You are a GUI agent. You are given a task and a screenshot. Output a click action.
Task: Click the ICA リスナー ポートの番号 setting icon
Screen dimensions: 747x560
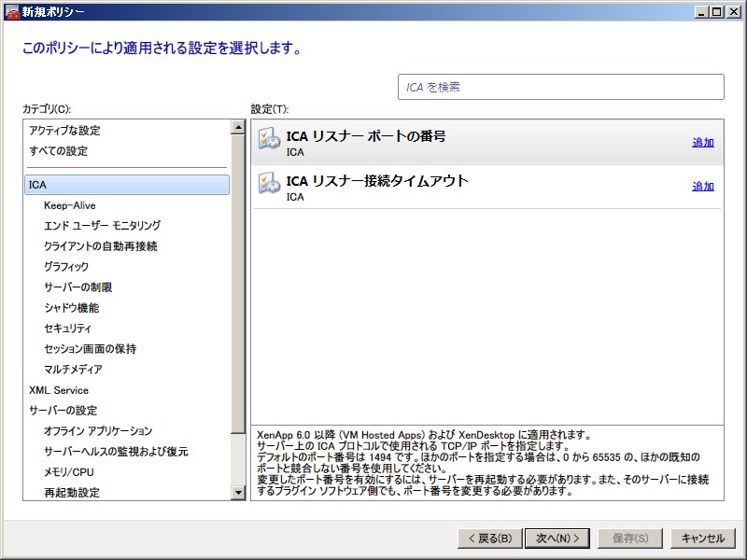tap(269, 141)
